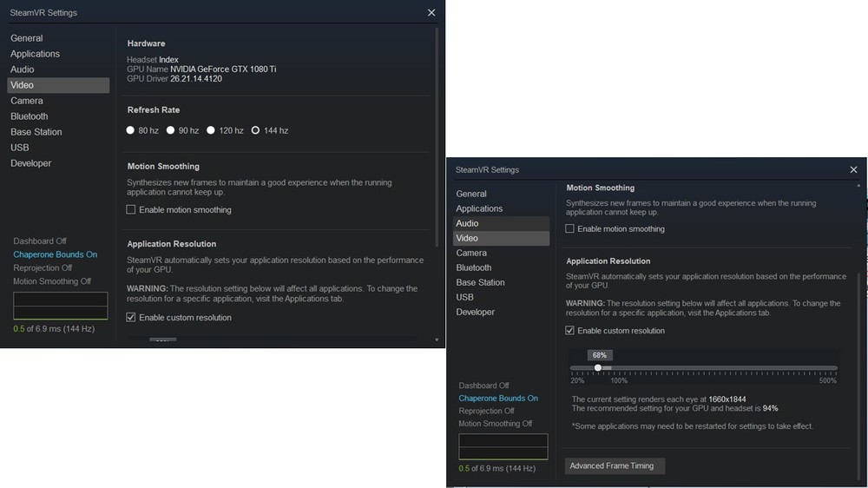868x488 pixels.
Task: Open Audio tab in right window
Action: click(x=501, y=223)
